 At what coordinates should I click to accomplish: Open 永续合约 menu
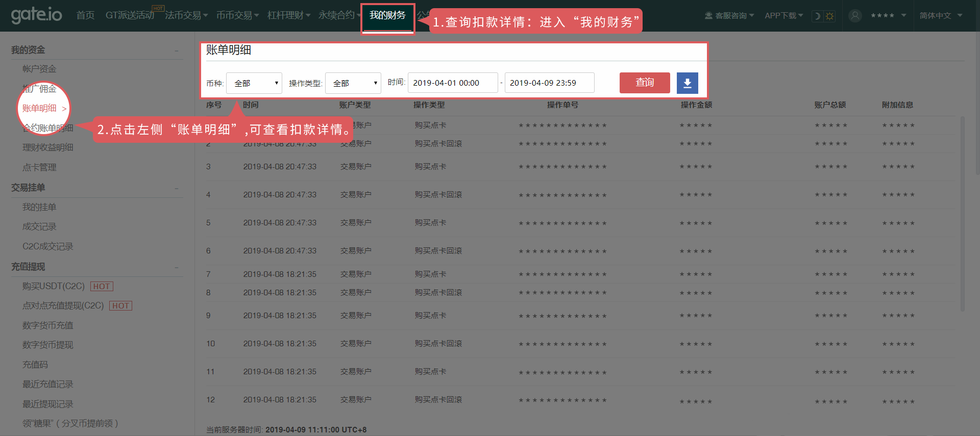tap(339, 15)
